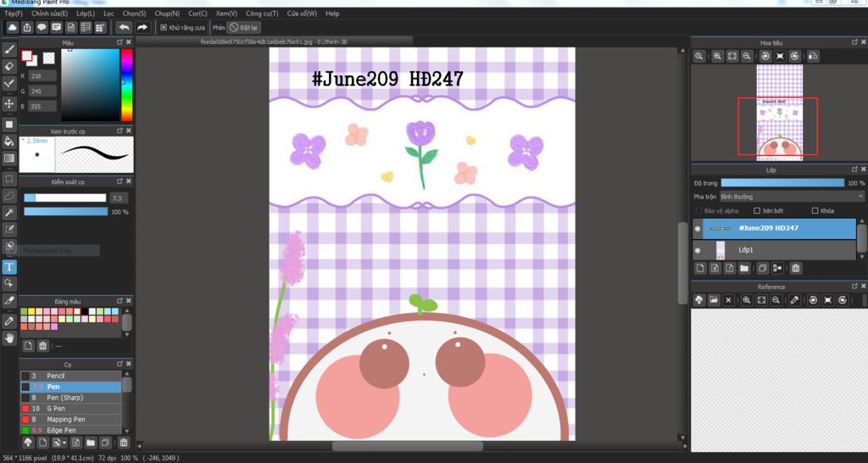Screen dimensions: 868x463
Task: Select the Pencil brush in the list
Action: 71,376
